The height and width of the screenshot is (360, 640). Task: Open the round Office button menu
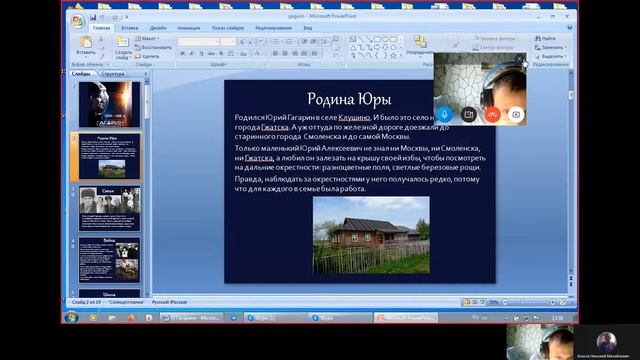78,21
